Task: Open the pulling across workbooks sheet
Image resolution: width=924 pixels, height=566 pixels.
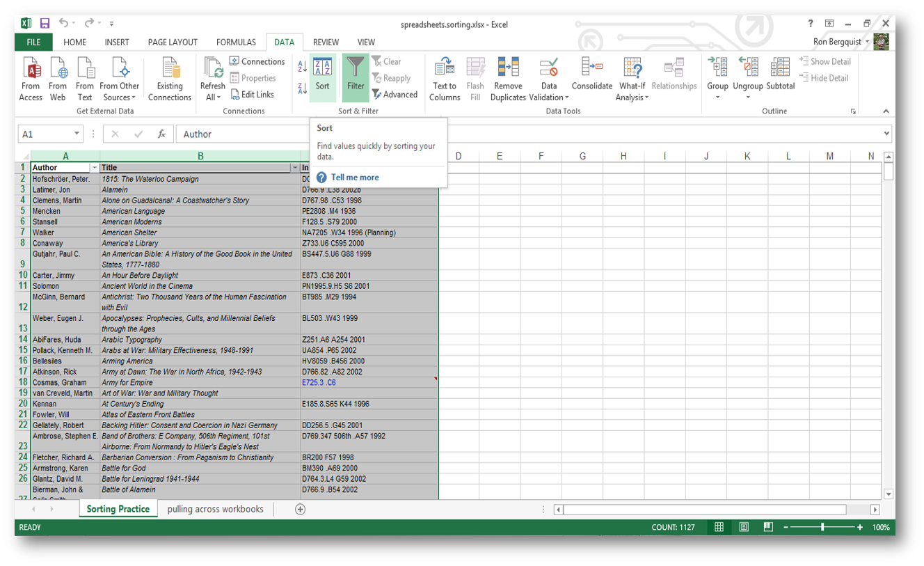Action: tap(216, 509)
